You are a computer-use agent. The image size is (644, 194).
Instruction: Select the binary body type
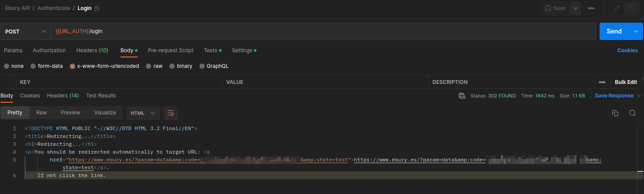[181, 66]
